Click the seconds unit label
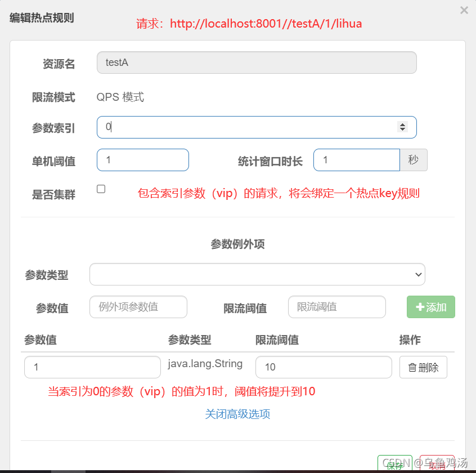Image resolution: width=476 pixels, height=473 pixels. [414, 160]
